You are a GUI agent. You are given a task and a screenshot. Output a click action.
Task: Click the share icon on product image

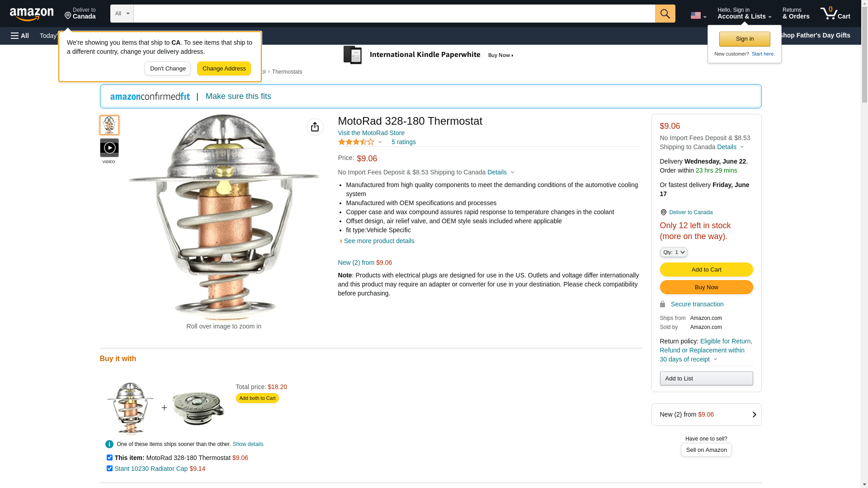[315, 127]
